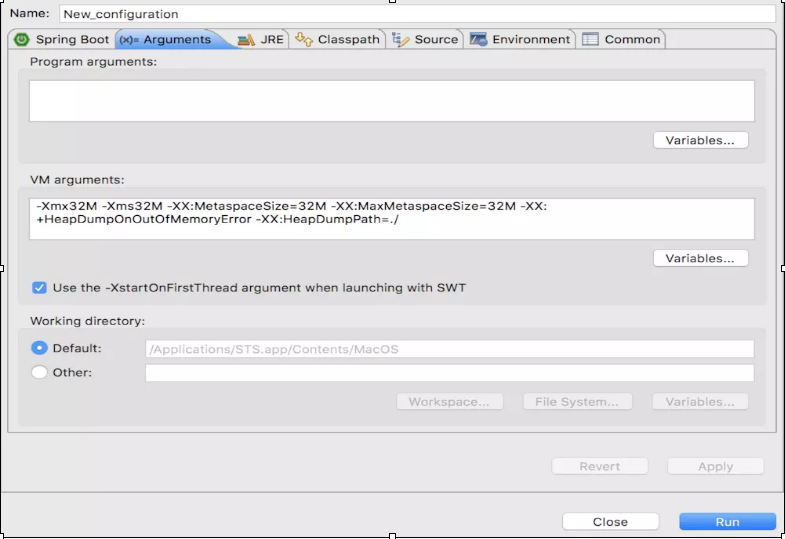Click the Default working directory path field
The height and width of the screenshot is (539, 785).
(450, 349)
